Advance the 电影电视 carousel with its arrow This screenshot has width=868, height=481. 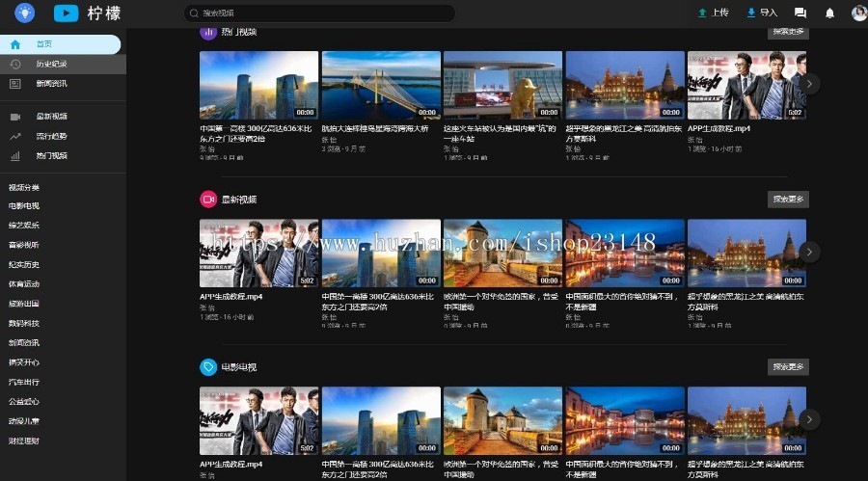809,419
